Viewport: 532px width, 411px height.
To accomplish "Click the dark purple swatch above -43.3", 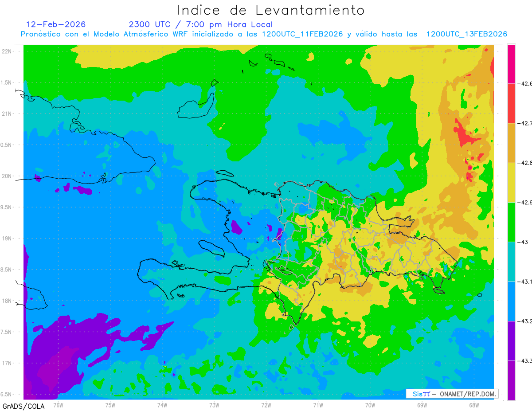I will [511, 341].
